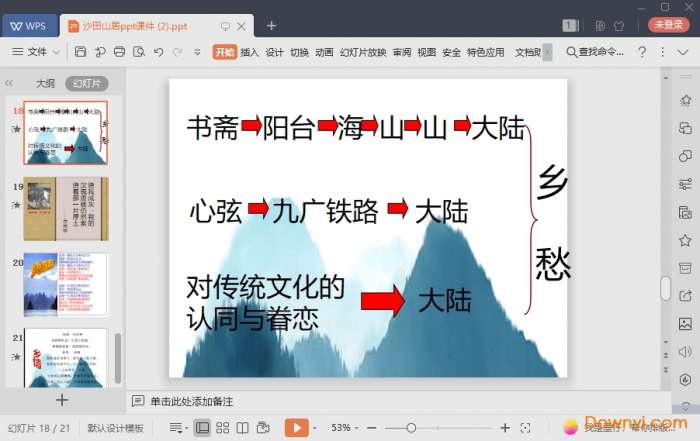Click the zoom slider handle
The height and width of the screenshot is (441, 700).
click(x=411, y=428)
